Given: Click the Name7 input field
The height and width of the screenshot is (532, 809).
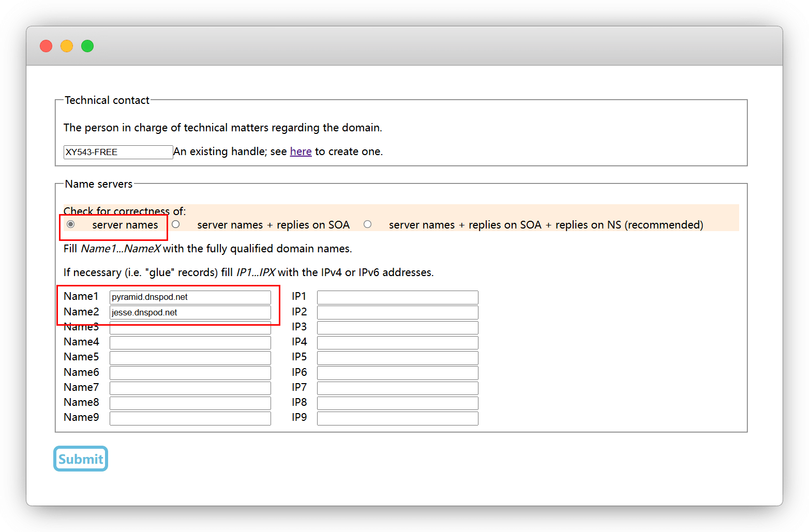Looking at the screenshot, I should [190, 388].
